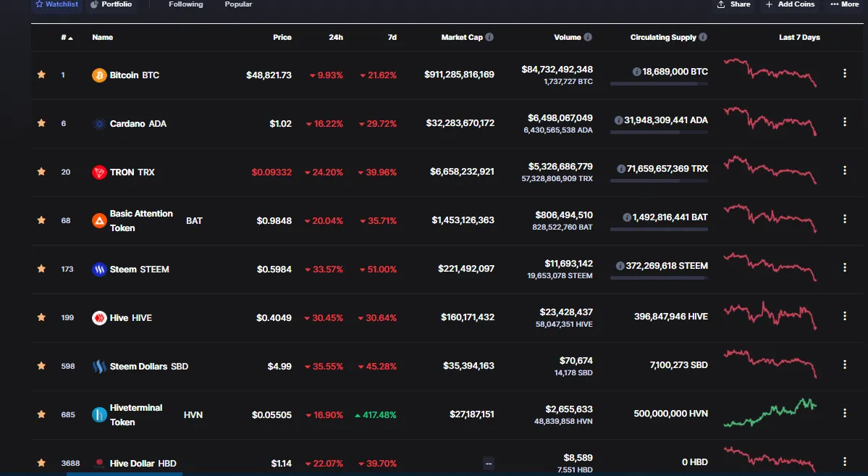Click the Add Coins button
Screen dimensions: 868x476
(x=791, y=4)
